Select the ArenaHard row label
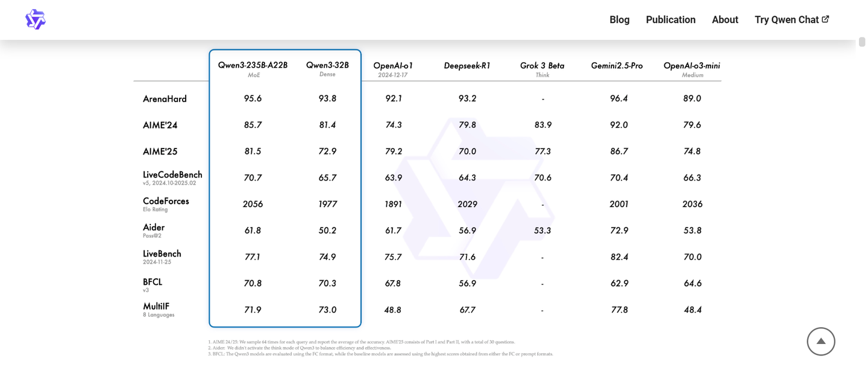868x373 pixels. click(x=165, y=99)
